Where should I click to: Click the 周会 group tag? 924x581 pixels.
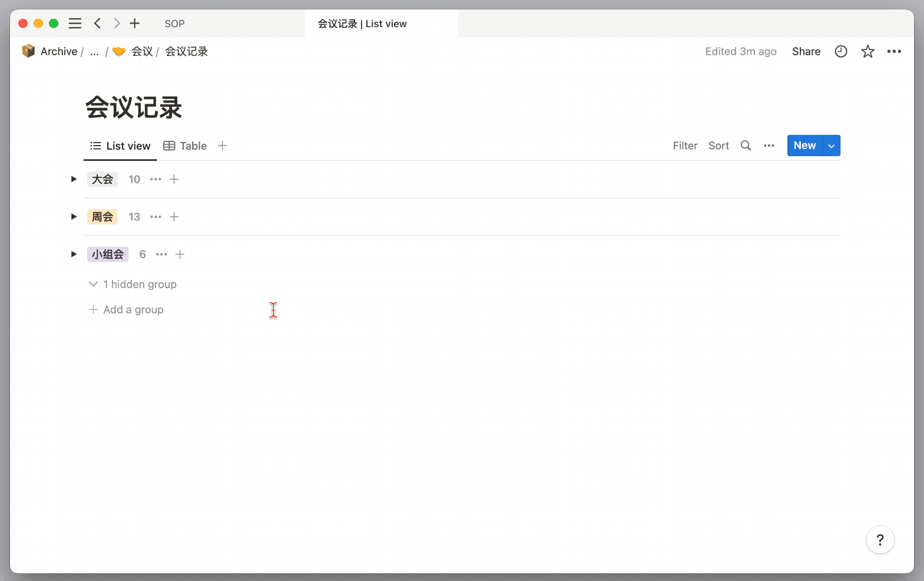pos(102,217)
